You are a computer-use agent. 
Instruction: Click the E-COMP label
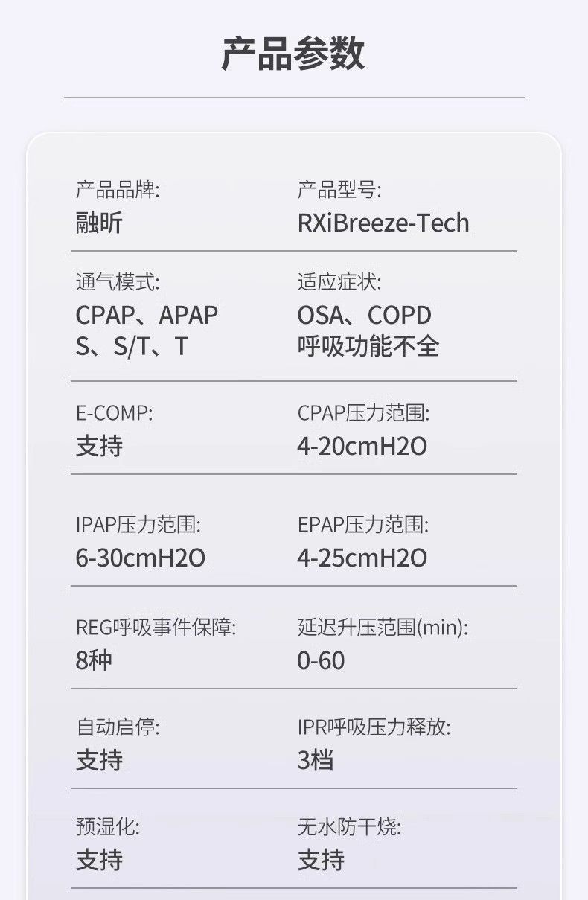pyautogui.click(x=114, y=413)
